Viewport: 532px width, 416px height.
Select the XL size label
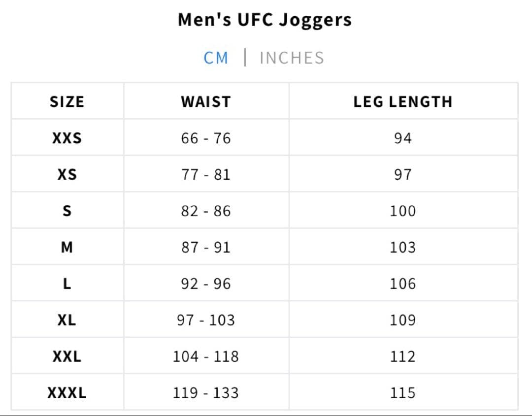coord(66,320)
